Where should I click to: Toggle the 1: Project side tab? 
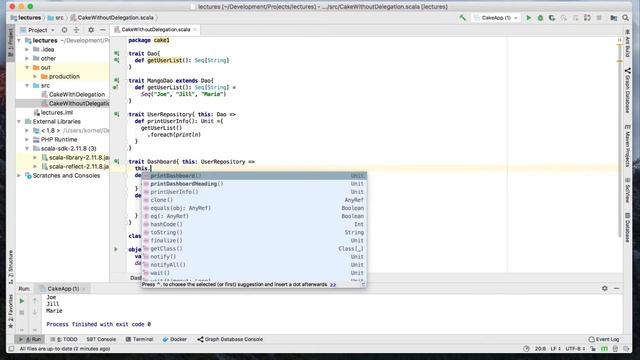pyautogui.click(x=11, y=43)
